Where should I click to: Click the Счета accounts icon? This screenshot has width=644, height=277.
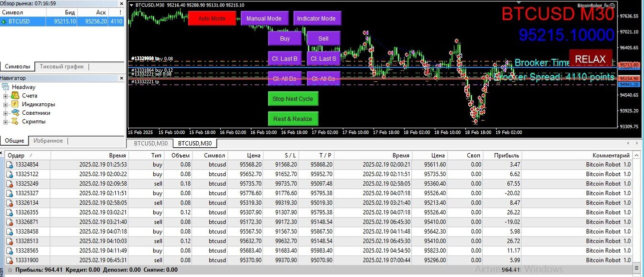15,95
